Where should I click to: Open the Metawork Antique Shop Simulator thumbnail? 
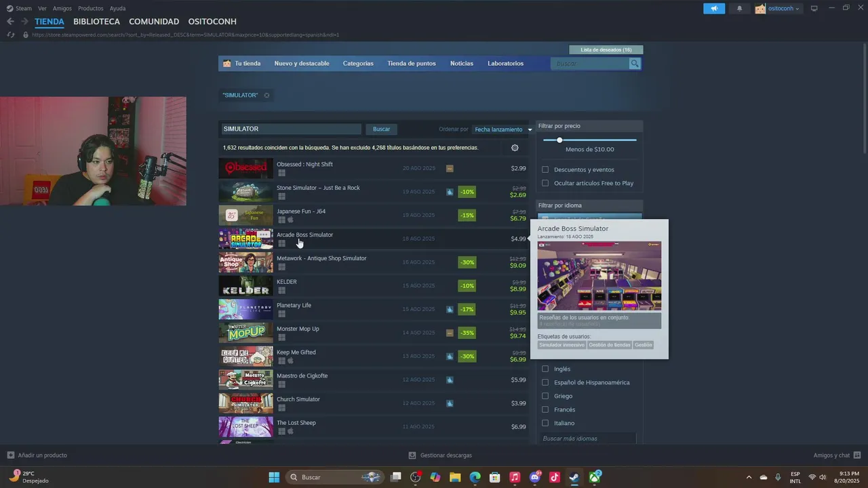pyautogui.click(x=245, y=262)
